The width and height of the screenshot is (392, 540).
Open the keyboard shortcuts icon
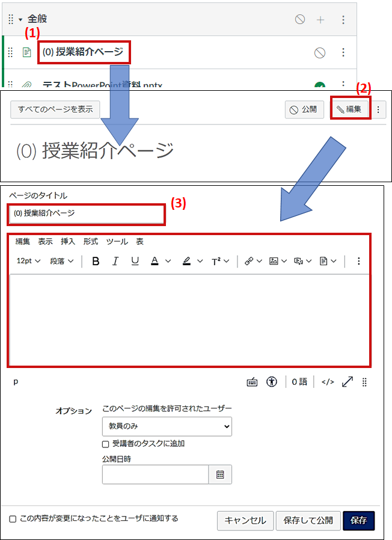click(253, 382)
